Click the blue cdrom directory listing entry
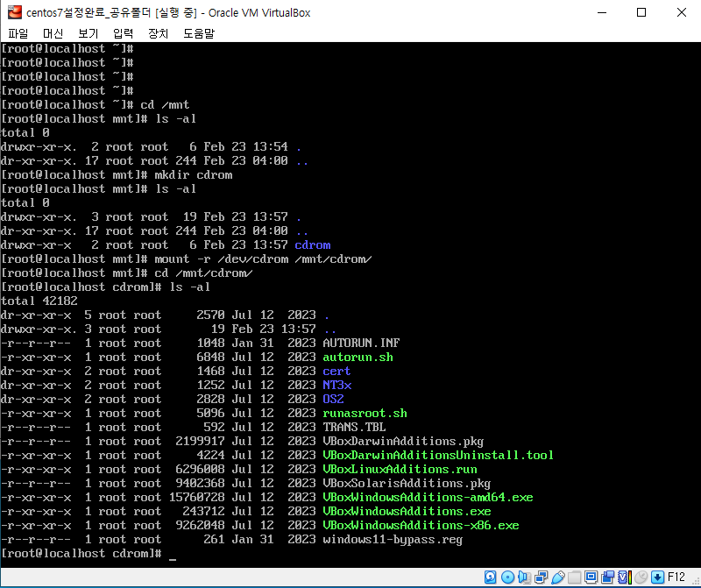This screenshot has width=701, height=588. (313, 245)
